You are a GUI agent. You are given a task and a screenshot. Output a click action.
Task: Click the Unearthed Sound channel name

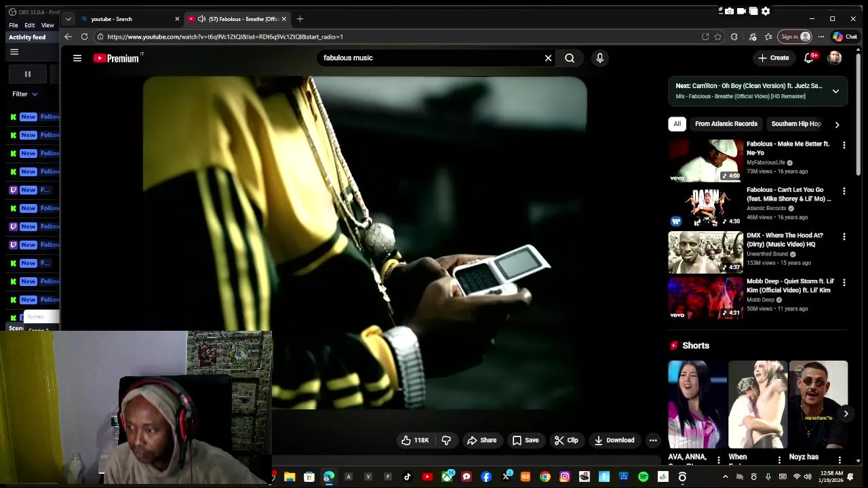[767, 254]
